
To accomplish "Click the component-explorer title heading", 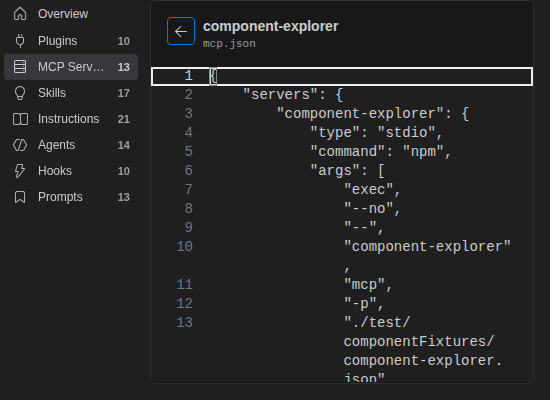I will (270, 26).
